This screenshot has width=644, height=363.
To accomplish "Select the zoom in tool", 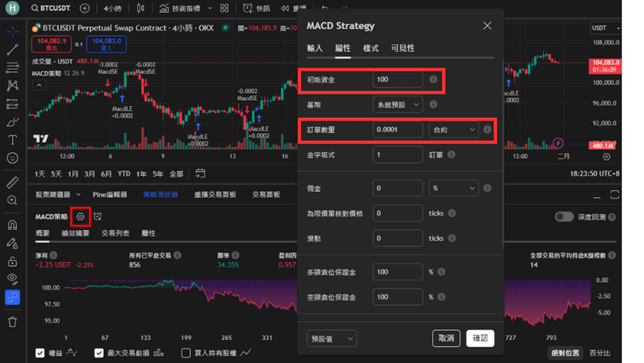I will (x=12, y=200).
